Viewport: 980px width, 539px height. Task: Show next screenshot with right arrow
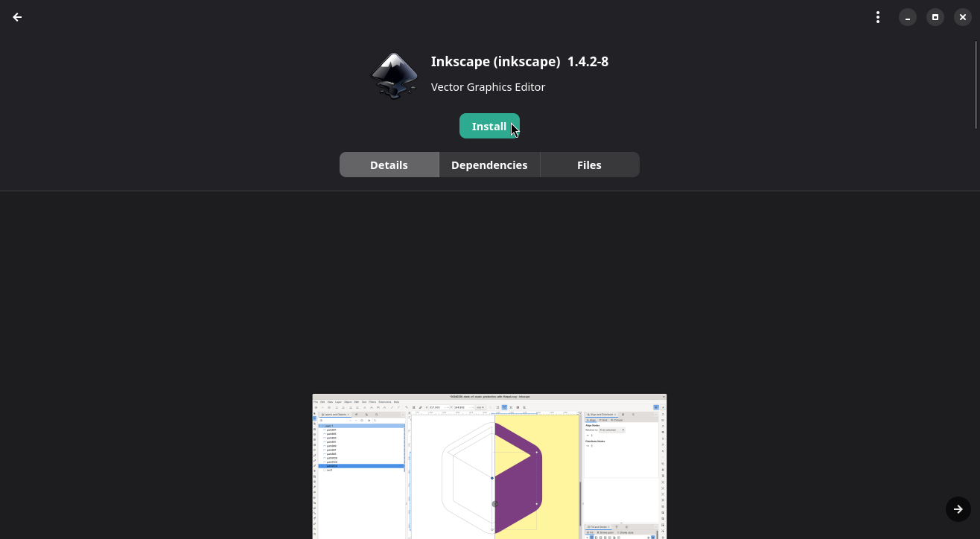click(958, 509)
